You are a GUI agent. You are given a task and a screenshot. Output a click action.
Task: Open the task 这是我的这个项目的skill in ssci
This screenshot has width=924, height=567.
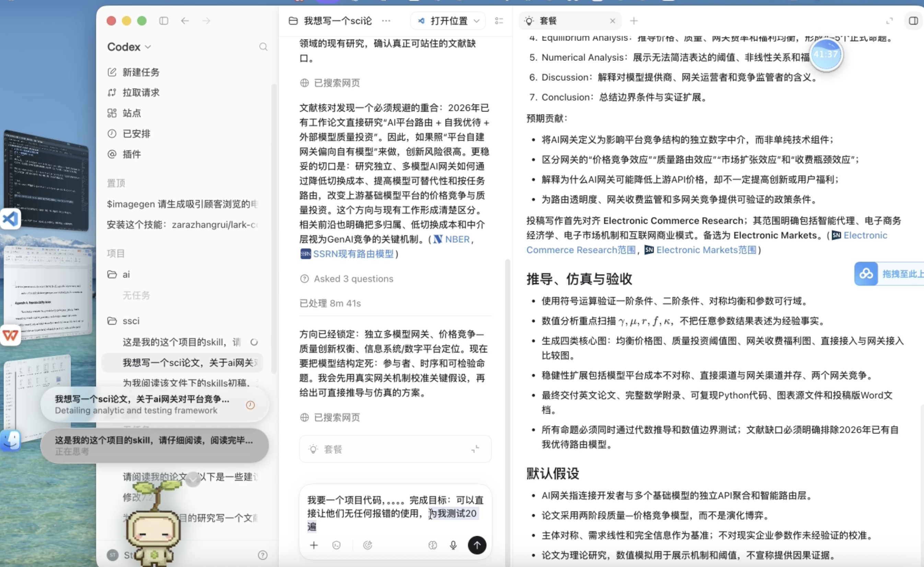coord(182,342)
